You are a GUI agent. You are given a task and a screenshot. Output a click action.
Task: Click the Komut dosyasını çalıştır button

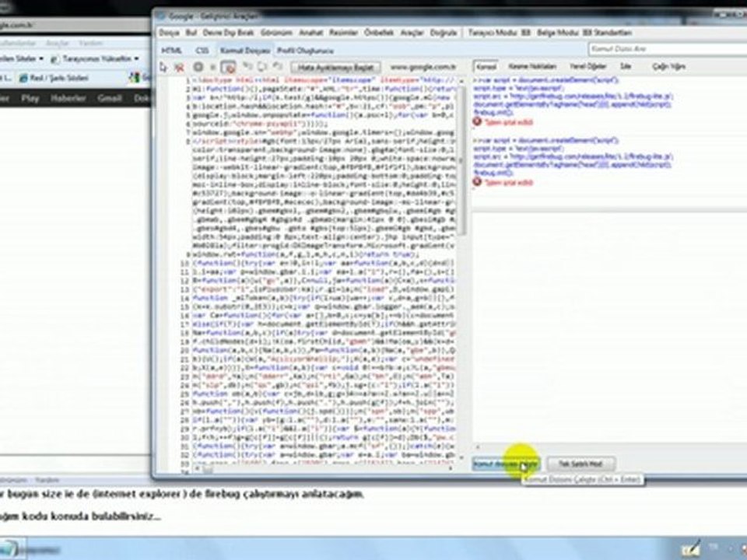506,464
